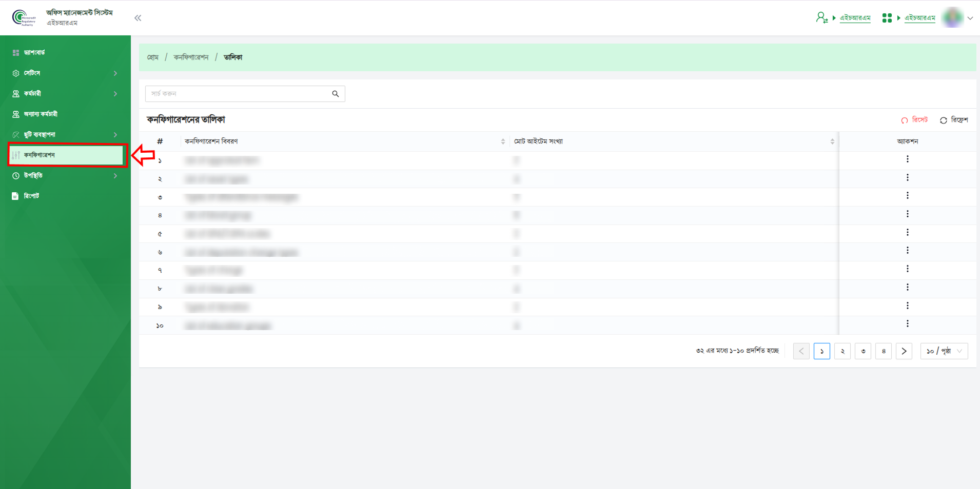Click the user-switch এইচআরএম link

pos(855,18)
